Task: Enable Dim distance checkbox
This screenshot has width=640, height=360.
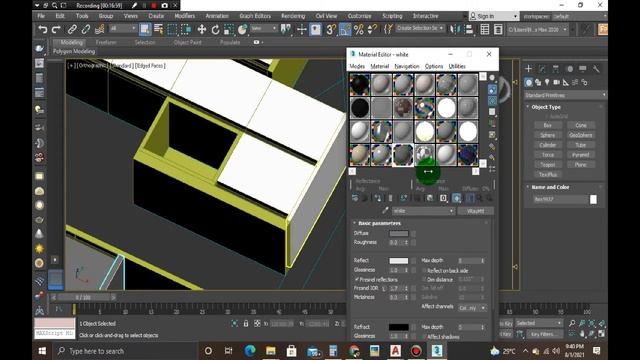Action: point(424,280)
